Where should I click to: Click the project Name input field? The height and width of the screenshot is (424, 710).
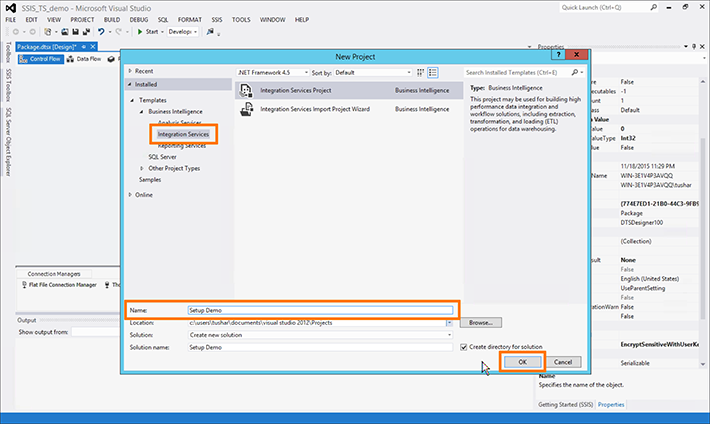[x=320, y=310]
